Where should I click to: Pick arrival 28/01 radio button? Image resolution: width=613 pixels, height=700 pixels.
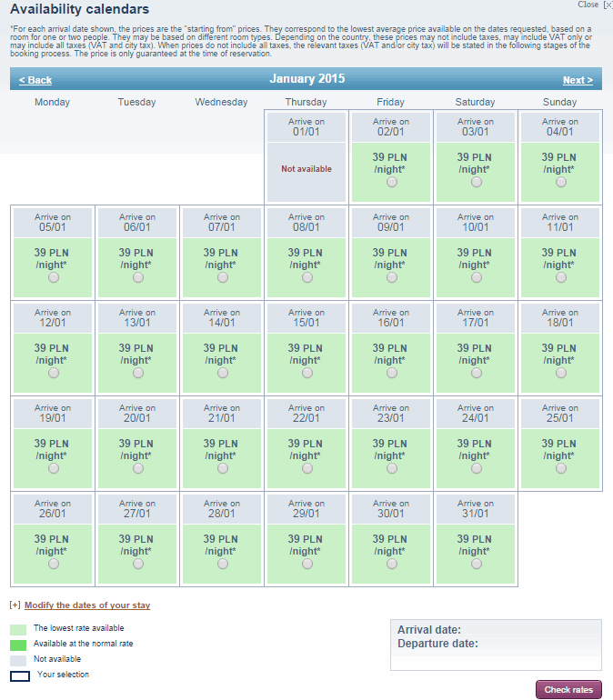tap(223, 565)
